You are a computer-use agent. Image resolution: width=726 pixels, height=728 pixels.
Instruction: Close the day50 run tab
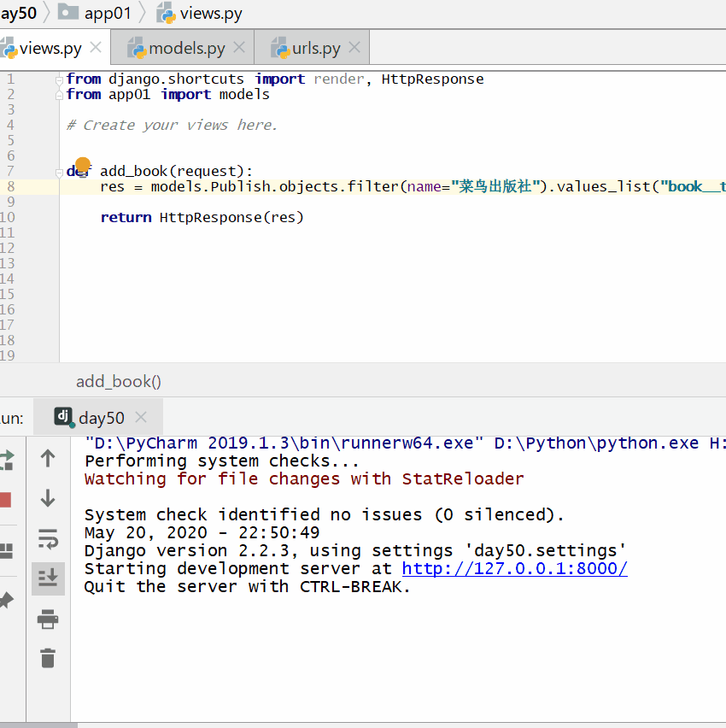click(141, 417)
